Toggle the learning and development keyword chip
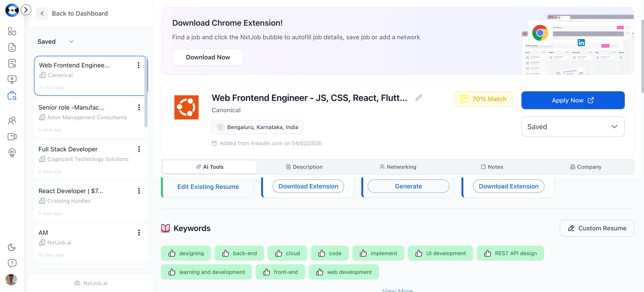Screen dimensions: 644x292 coord(206,272)
